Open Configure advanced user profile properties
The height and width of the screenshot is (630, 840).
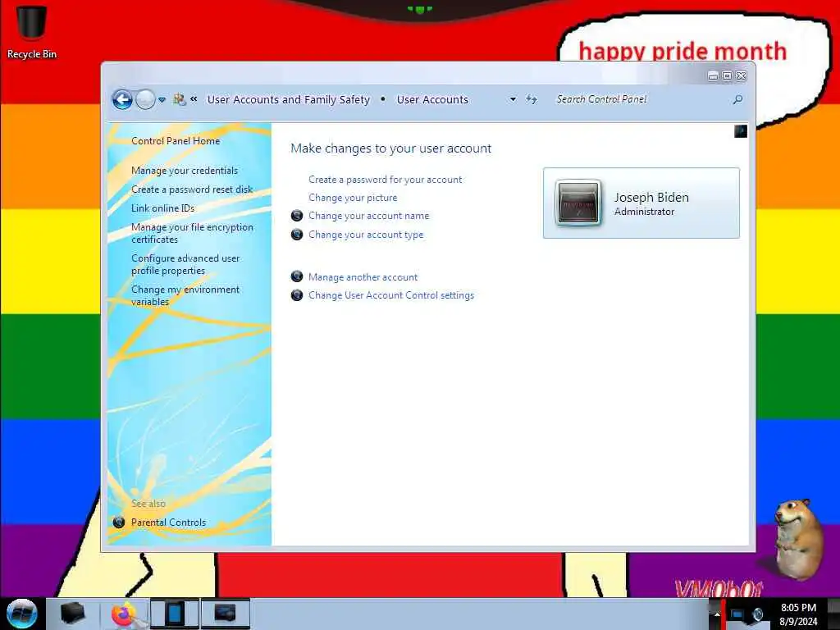(x=185, y=264)
